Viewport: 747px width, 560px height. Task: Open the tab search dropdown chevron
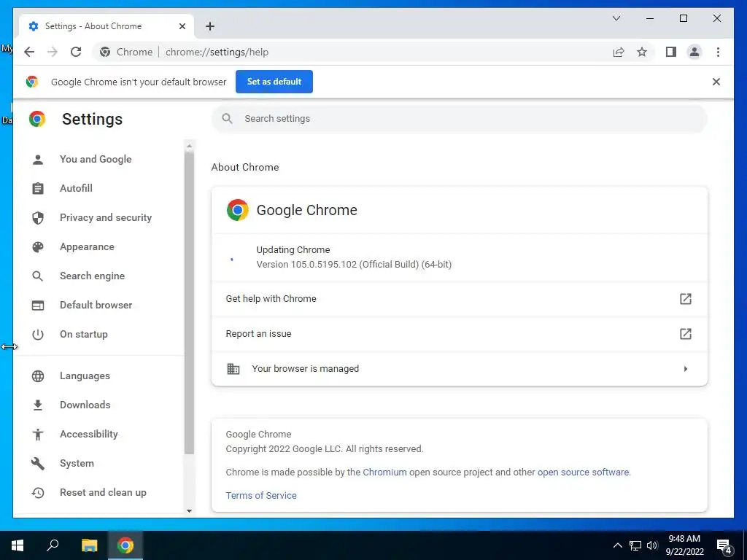(x=616, y=18)
